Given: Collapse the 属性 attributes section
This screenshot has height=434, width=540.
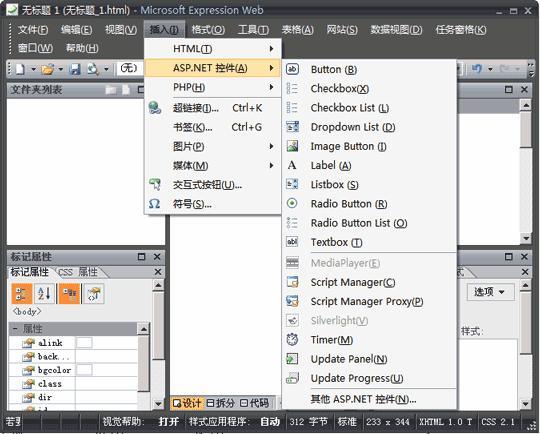Looking at the screenshot, I should (x=15, y=329).
